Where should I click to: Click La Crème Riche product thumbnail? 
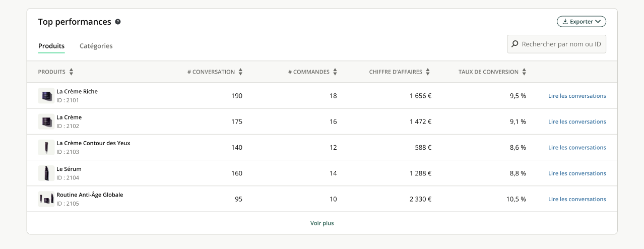(x=46, y=96)
